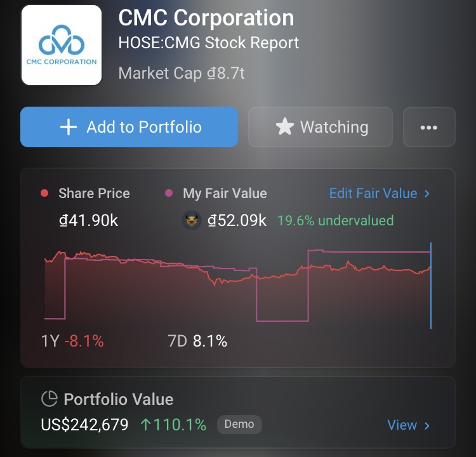Click the red Share Price legend dot

pyautogui.click(x=44, y=194)
